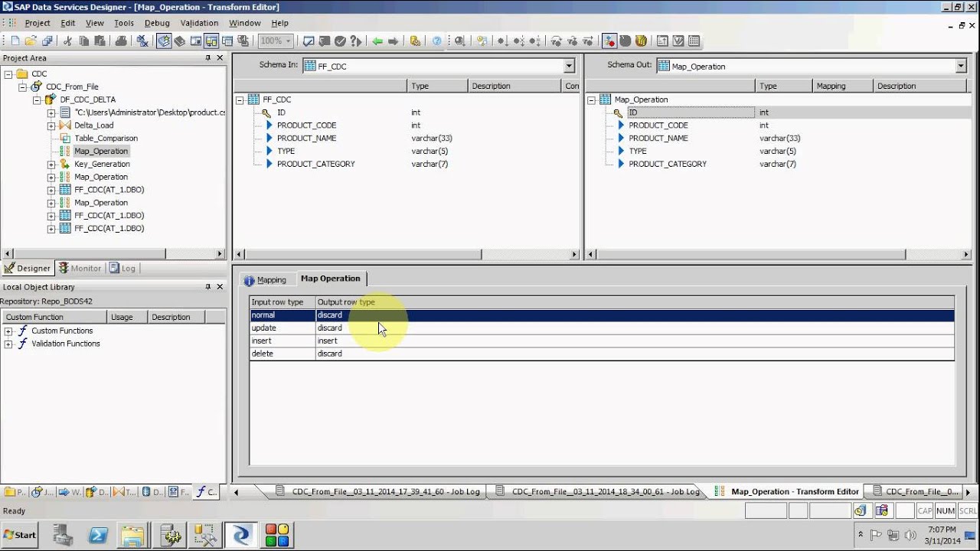
Task: Toggle the highlighted breakpoint filter toolbar button
Action: click(x=609, y=41)
